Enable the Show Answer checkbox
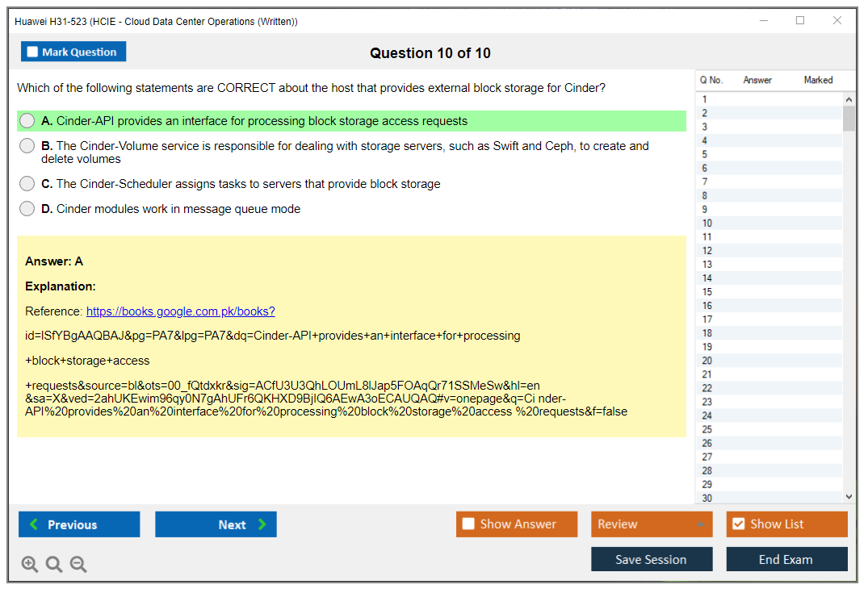Viewport: 868px width, 593px height. click(x=468, y=524)
